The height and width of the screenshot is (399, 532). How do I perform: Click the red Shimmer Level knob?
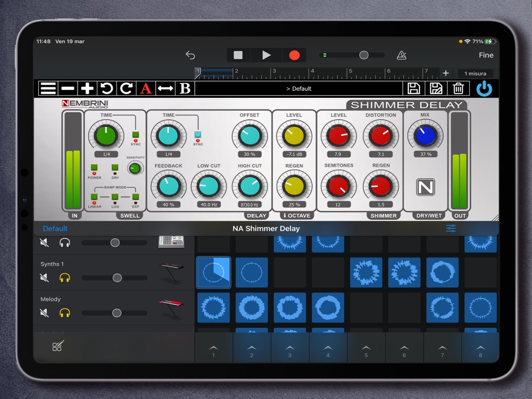[338, 136]
